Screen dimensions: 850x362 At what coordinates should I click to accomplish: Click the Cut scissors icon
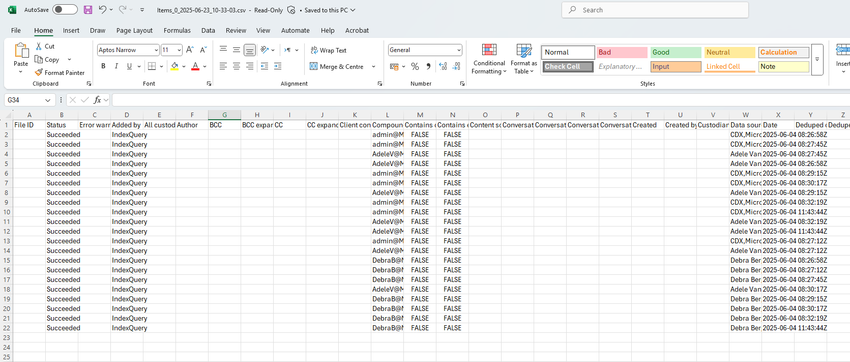38,47
